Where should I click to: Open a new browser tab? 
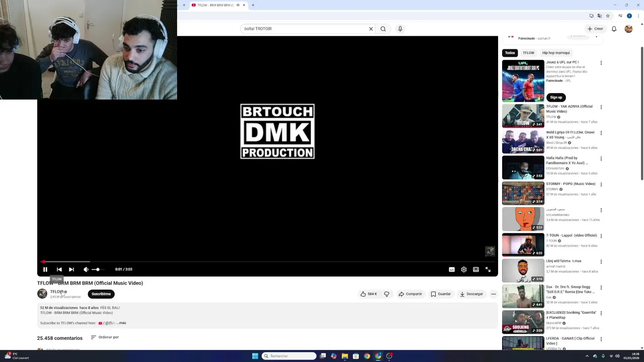pyautogui.click(x=253, y=5)
